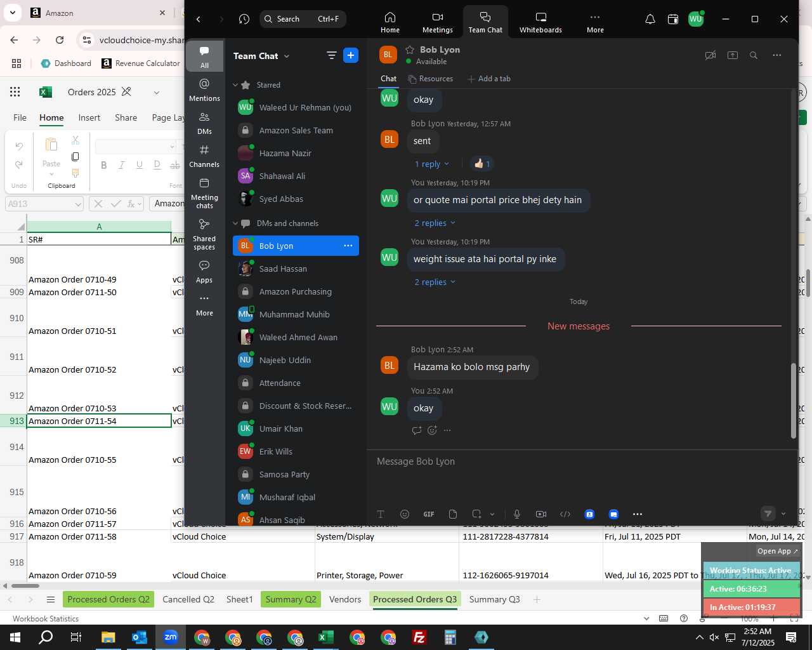Open Amazon Purchasing channel
This screenshot has width=812, height=650.
pyautogui.click(x=296, y=291)
